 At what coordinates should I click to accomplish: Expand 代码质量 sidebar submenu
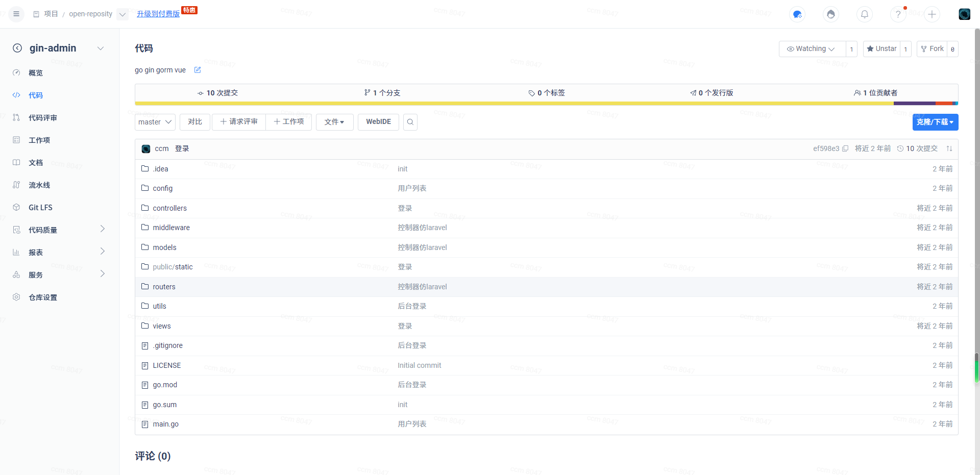click(102, 230)
